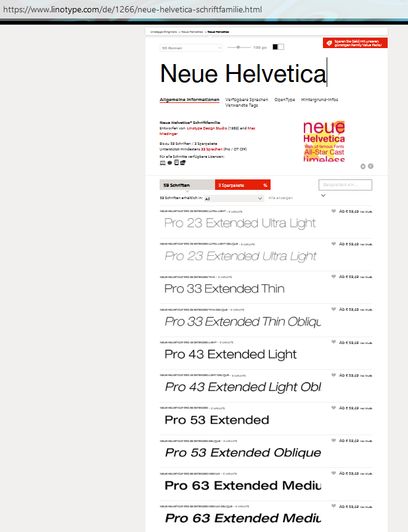Screen dimensions: 408x532
Task: Click the server license icon
Action: click(183, 163)
